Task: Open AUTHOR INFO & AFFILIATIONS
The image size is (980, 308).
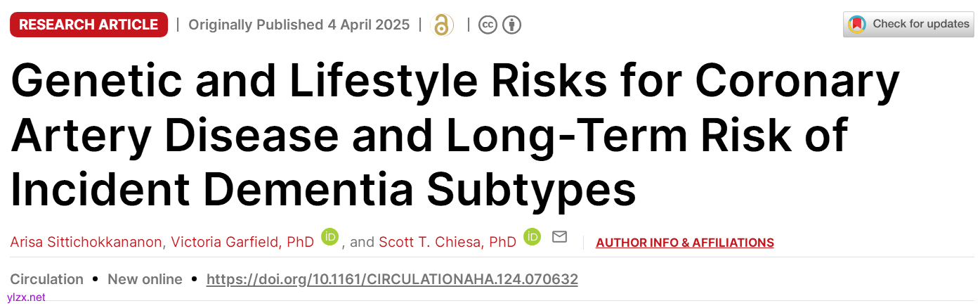Action: pyautogui.click(x=684, y=243)
